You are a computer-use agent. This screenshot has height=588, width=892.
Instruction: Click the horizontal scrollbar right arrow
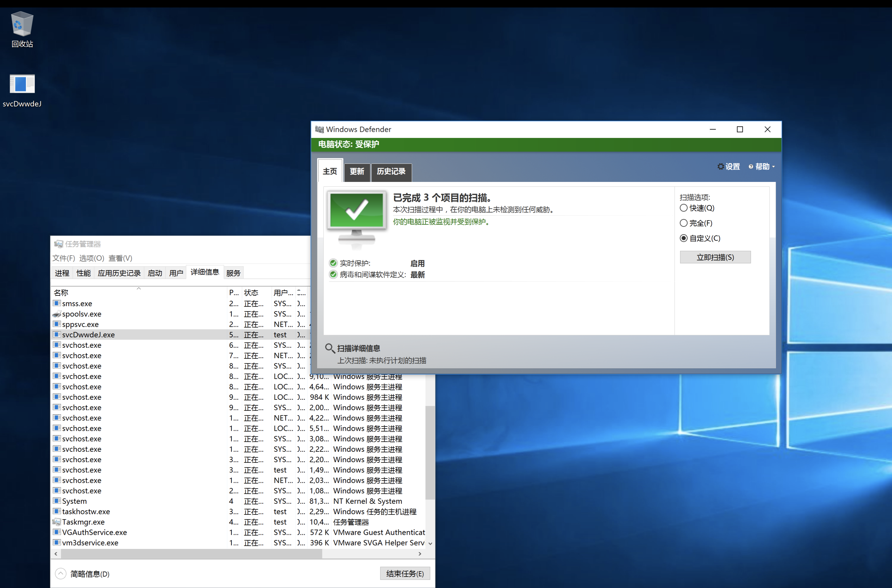[x=420, y=554]
